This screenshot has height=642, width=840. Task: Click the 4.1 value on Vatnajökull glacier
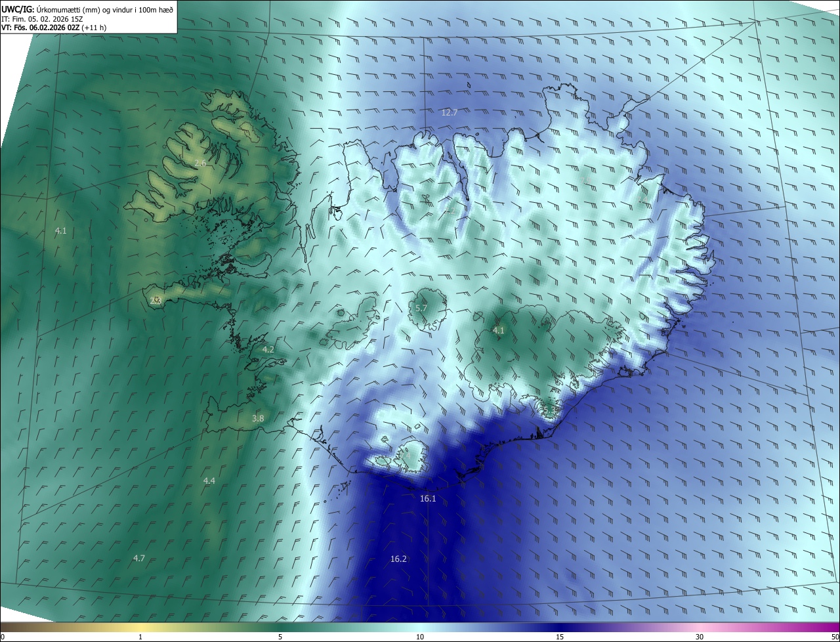(x=498, y=330)
